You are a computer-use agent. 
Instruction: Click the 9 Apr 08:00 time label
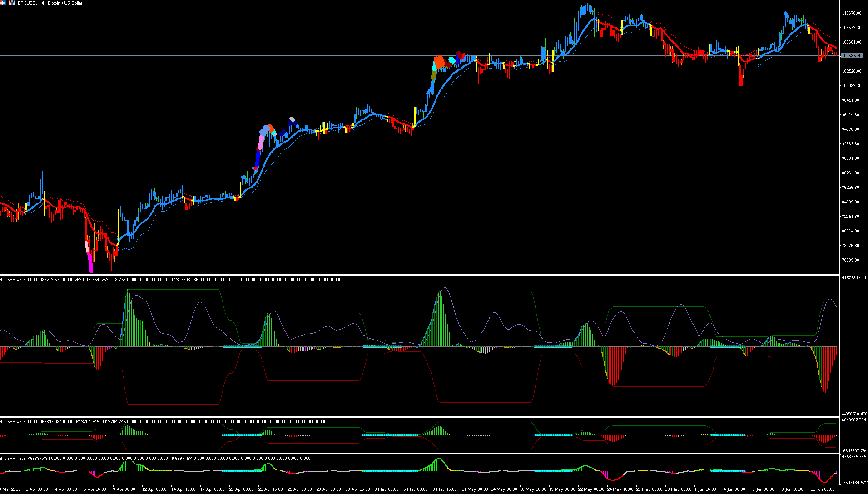[124, 489]
